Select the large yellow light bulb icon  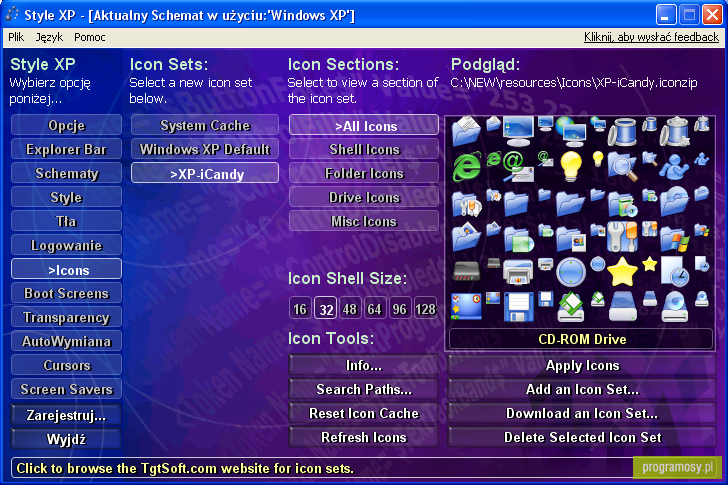571,166
